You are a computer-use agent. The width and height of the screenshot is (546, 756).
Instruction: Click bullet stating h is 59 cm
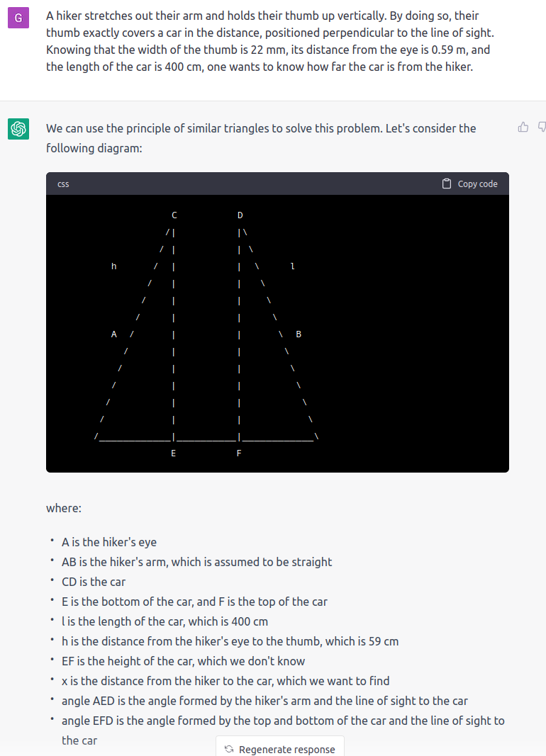pyautogui.click(x=230, y=641)
